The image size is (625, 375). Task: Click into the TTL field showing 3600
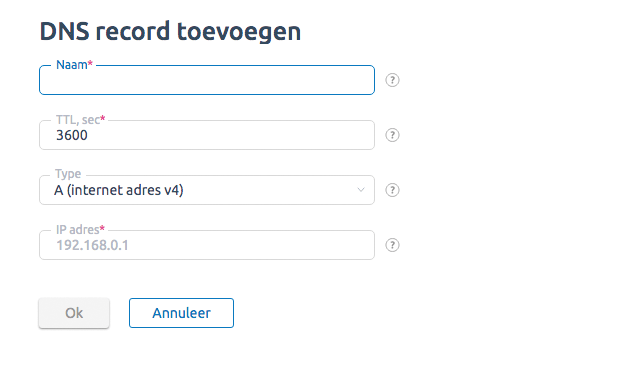207,135
